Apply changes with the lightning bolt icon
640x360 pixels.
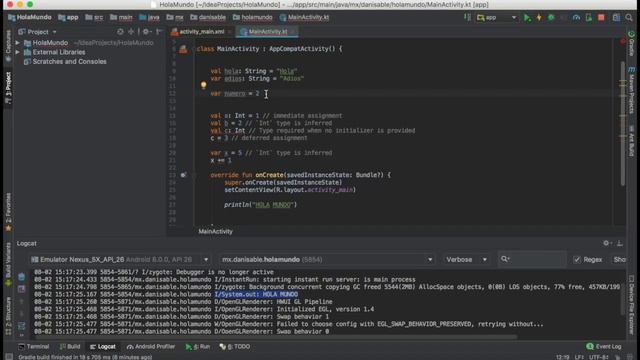(539, 18)
